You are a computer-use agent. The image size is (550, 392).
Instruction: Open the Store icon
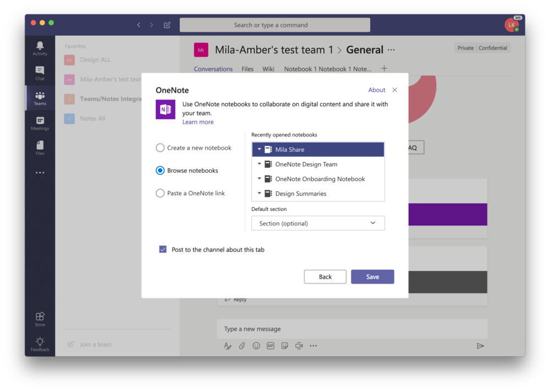pos(40,319)
